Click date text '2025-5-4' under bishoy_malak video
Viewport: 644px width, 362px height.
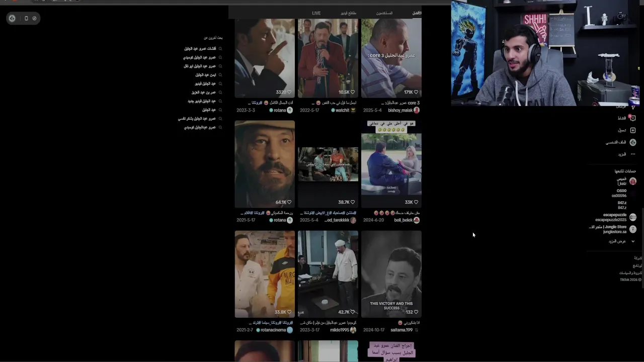tap(373, 110)
